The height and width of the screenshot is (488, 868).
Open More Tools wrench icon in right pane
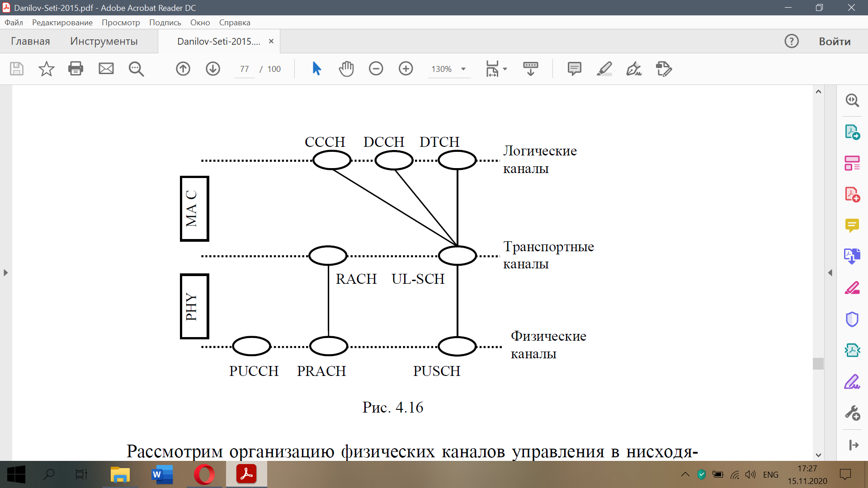pos(852,413)
